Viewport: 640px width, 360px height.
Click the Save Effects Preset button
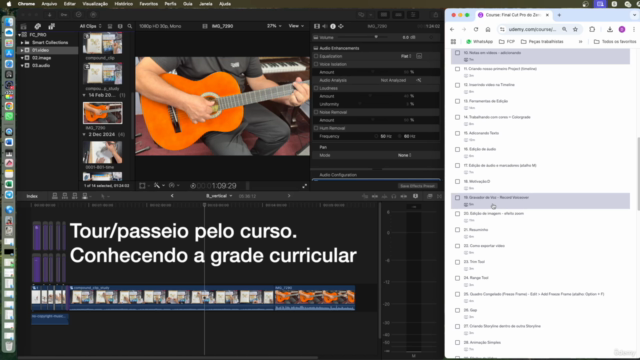[x=417, y=186]
